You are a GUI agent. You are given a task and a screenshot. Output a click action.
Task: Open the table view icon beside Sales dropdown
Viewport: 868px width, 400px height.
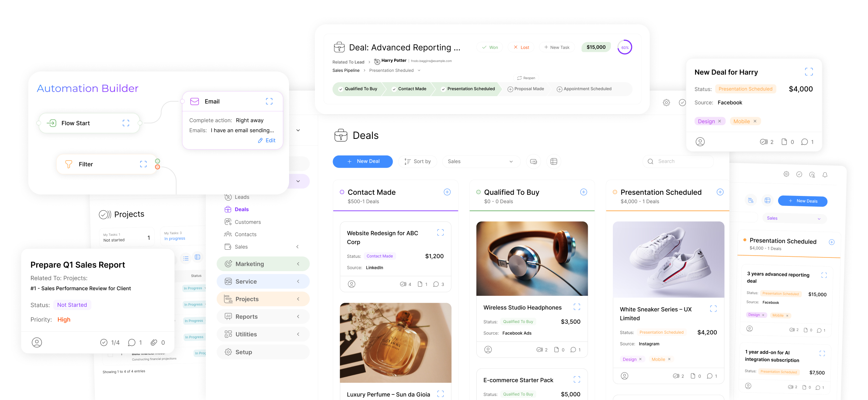coord(553,161)
